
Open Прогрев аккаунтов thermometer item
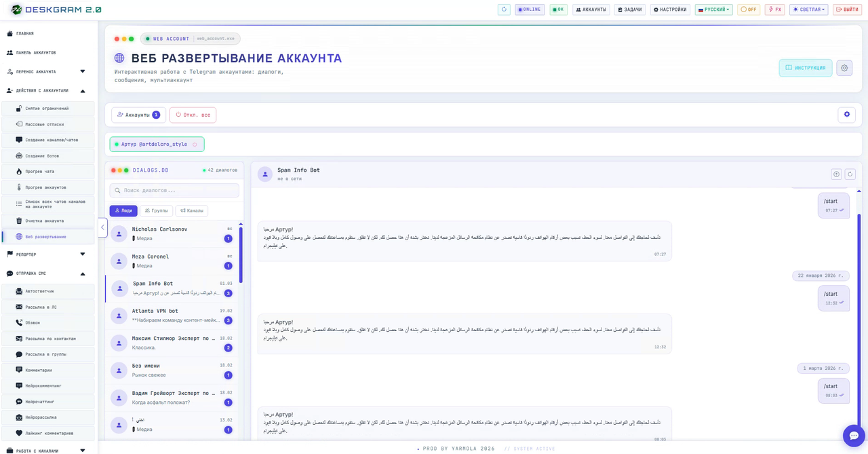(49, 187)
